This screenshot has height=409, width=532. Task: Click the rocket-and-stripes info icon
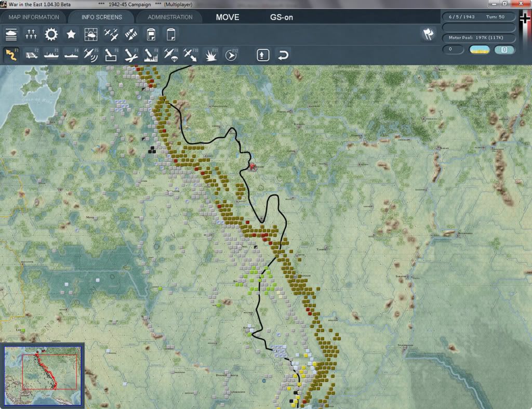tap(131, 34)
